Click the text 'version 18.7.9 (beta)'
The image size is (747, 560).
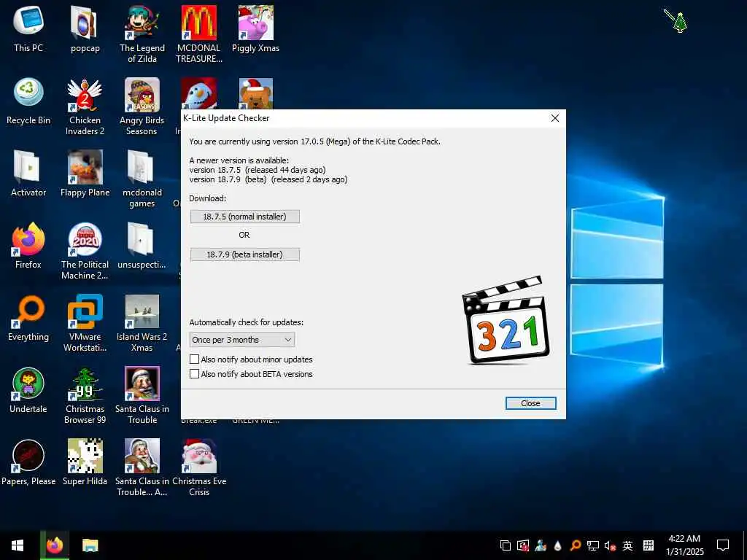(x=228, y=179)
